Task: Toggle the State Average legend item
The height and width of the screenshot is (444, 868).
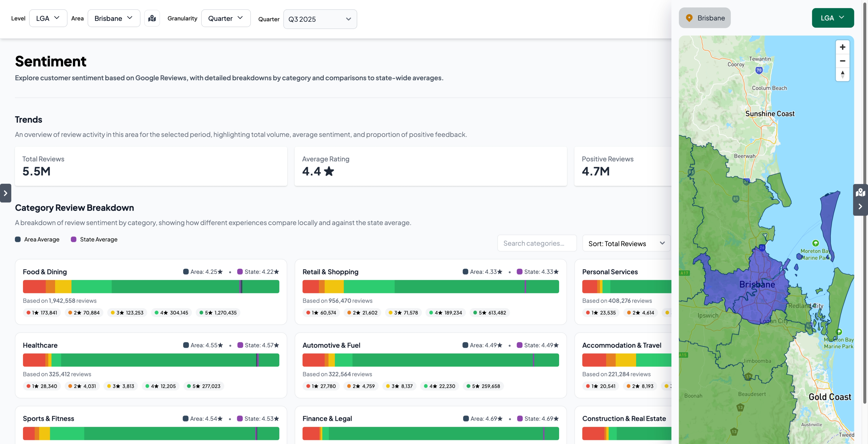Action: click(x=94, y=239)
